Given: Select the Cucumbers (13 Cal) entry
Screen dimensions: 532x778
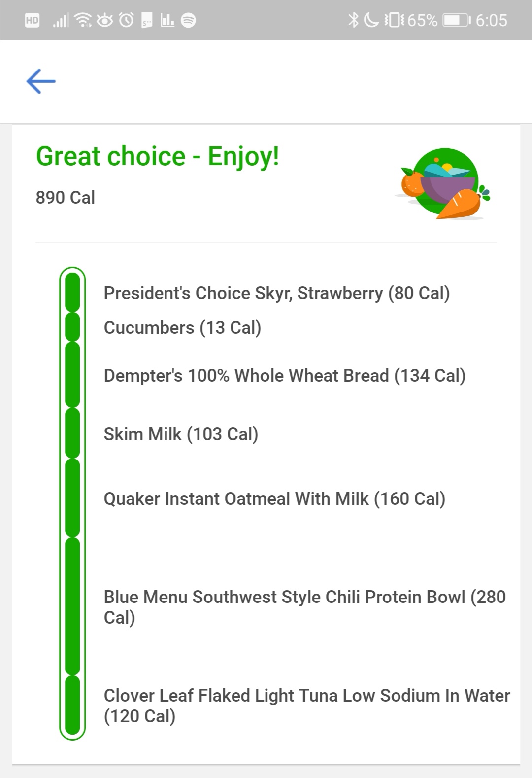Looking at the screenshot, I should tap(182, 328).
